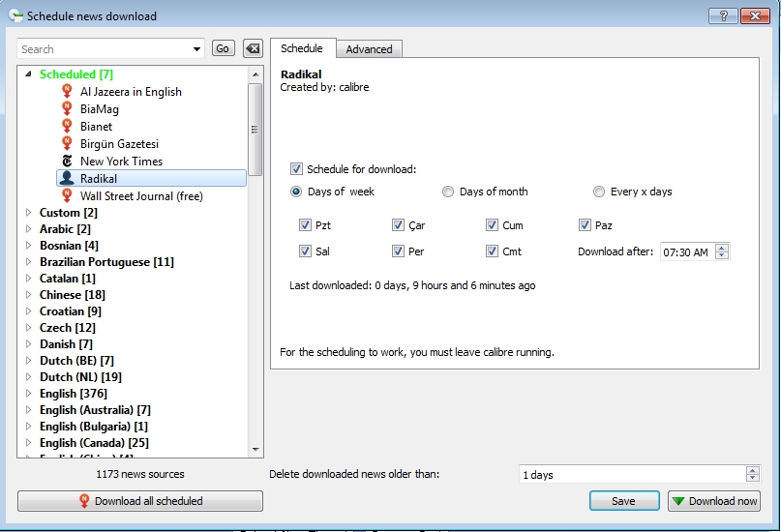Click the calibre icon in the title bar
The height and width of the screenshot is (532, 781).
[x=15, y=15]
